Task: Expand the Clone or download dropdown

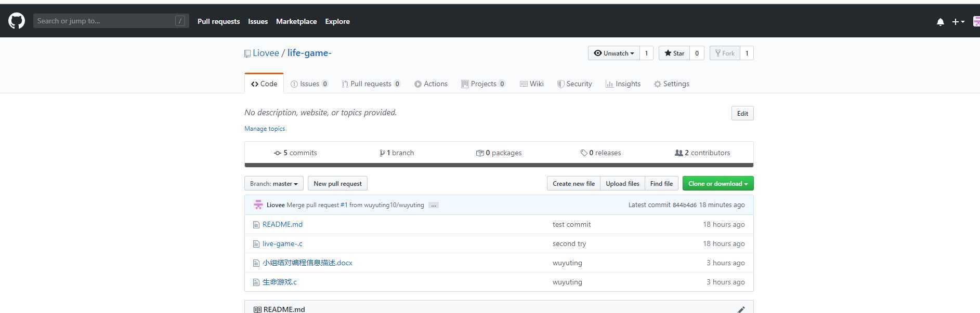Action: 718,183
